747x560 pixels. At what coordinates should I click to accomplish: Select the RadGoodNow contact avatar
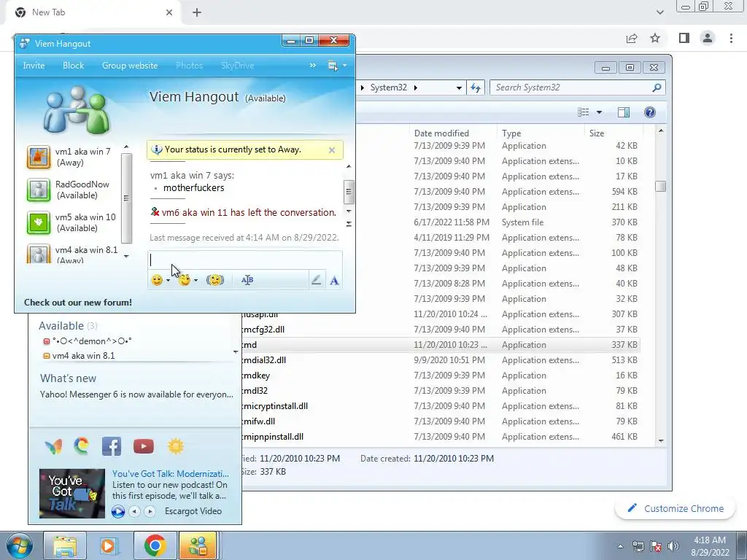point(39,190)
